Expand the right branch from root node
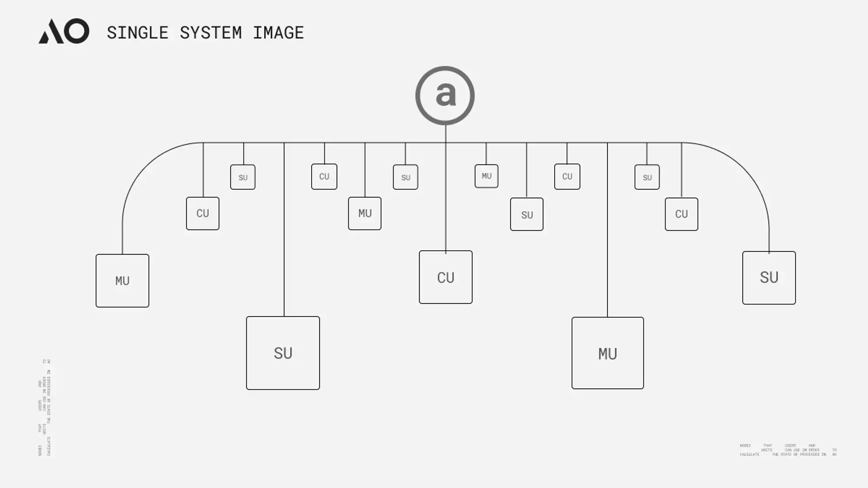 (769, 277)
